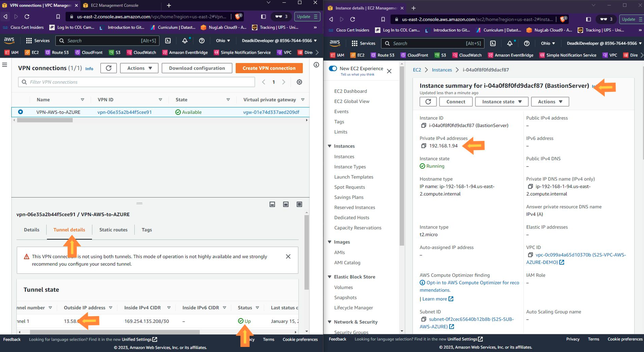Click Filter VPN connections search field

(137, 82)
